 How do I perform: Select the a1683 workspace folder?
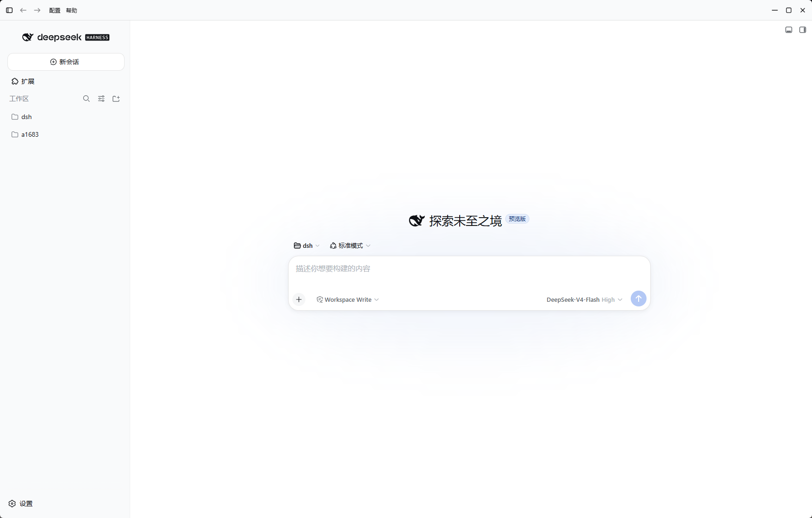[66, 134]
